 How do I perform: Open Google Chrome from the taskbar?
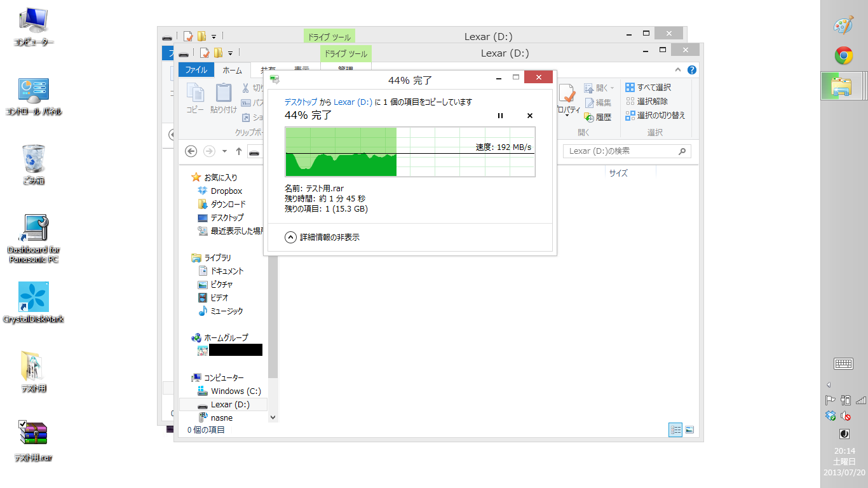(x=844, y=56)
